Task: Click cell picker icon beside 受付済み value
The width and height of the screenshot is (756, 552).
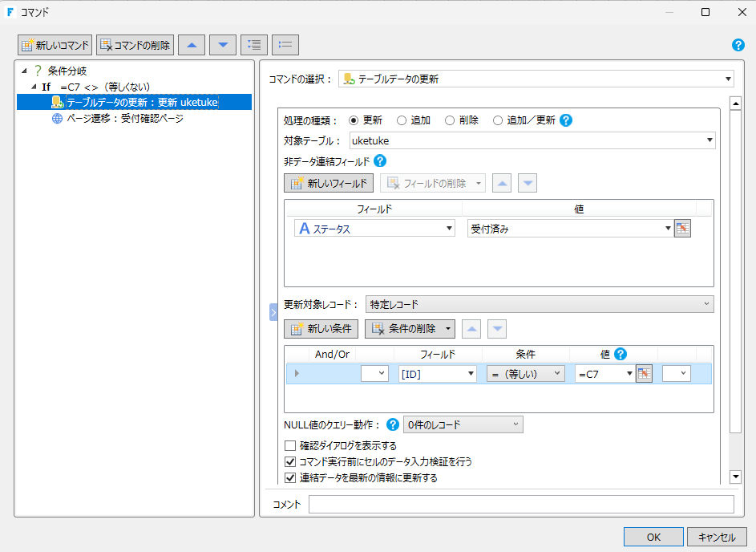Action: pyautogui.click(x=682, y=229)
